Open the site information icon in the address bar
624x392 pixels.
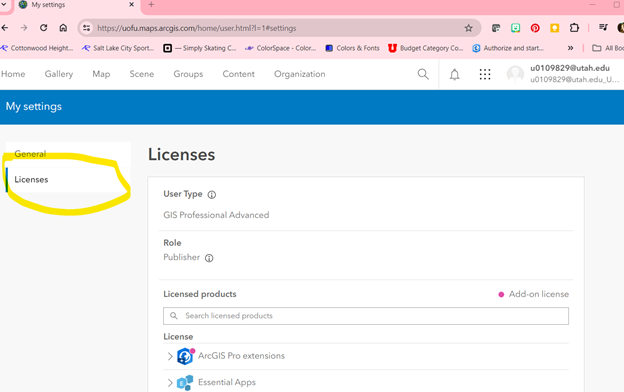[86, 28]
